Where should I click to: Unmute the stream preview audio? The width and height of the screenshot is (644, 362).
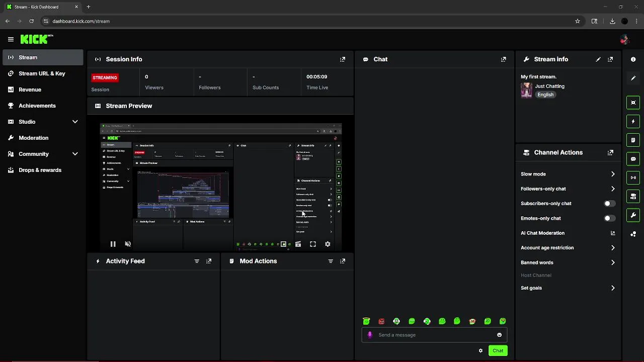pyautogui.click(x=128, y=244)
